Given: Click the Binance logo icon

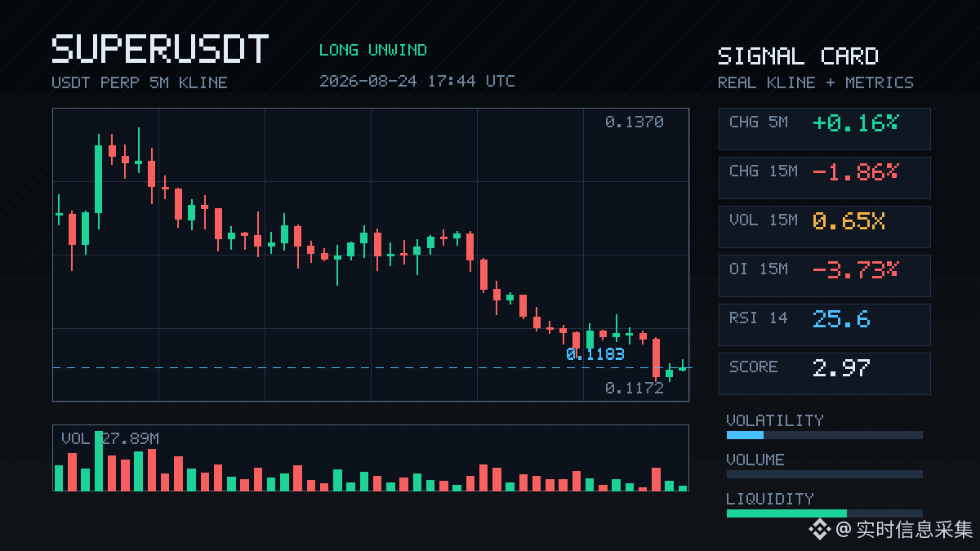Looking at the screenshot, I should 820,530.
